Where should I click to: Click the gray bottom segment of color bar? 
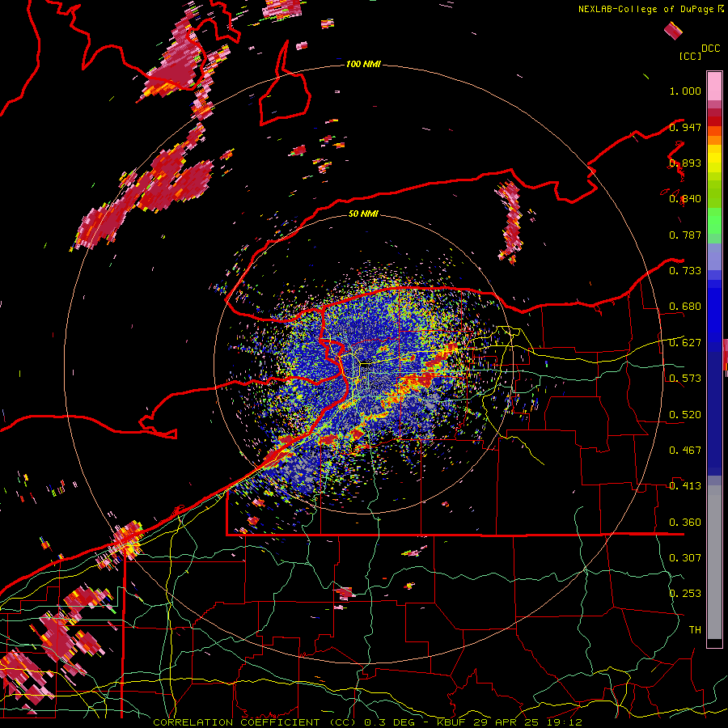(714, 562)
